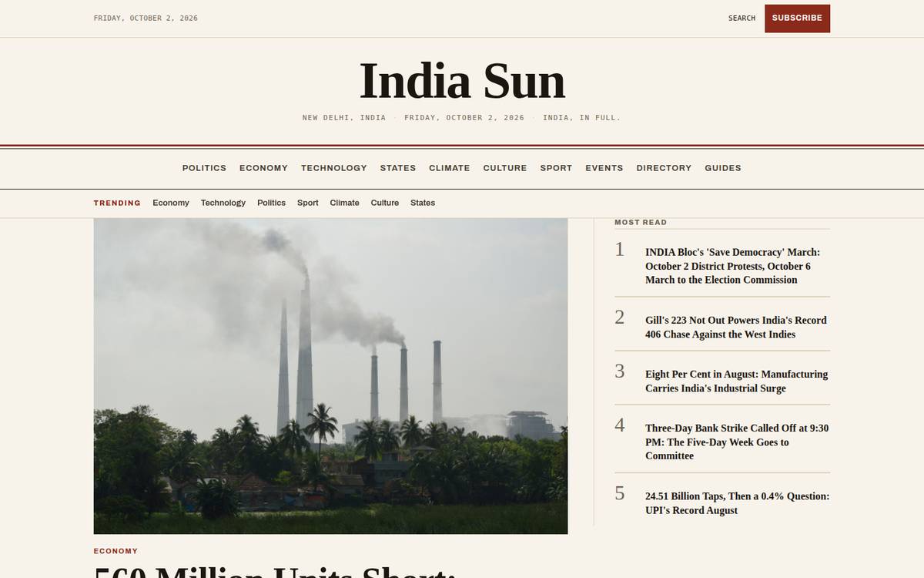Click the 'New Delhi, India' dateline text

coord(344,118)
